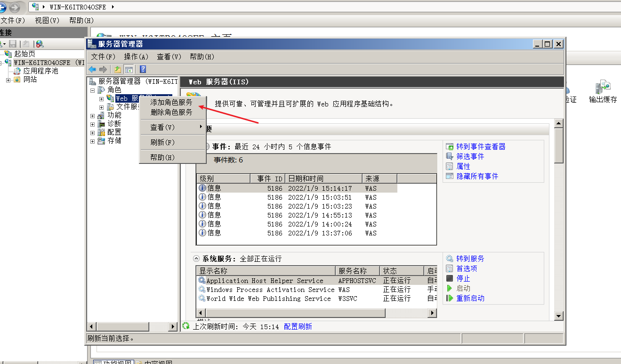This screenshot has width=621, height=364.
Task: Click services table horizontal scroll right arrow
Action: [432, 313]
